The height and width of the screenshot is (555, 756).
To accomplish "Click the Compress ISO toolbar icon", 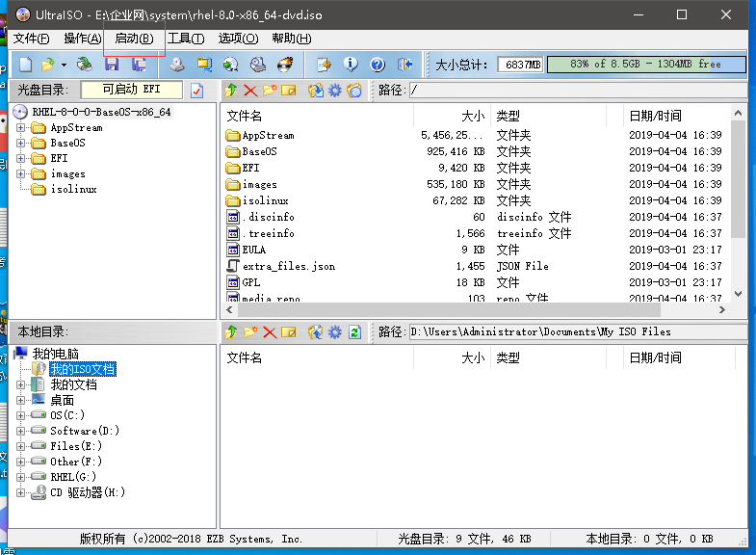I will pyautogui.click(x=204, y=65).
